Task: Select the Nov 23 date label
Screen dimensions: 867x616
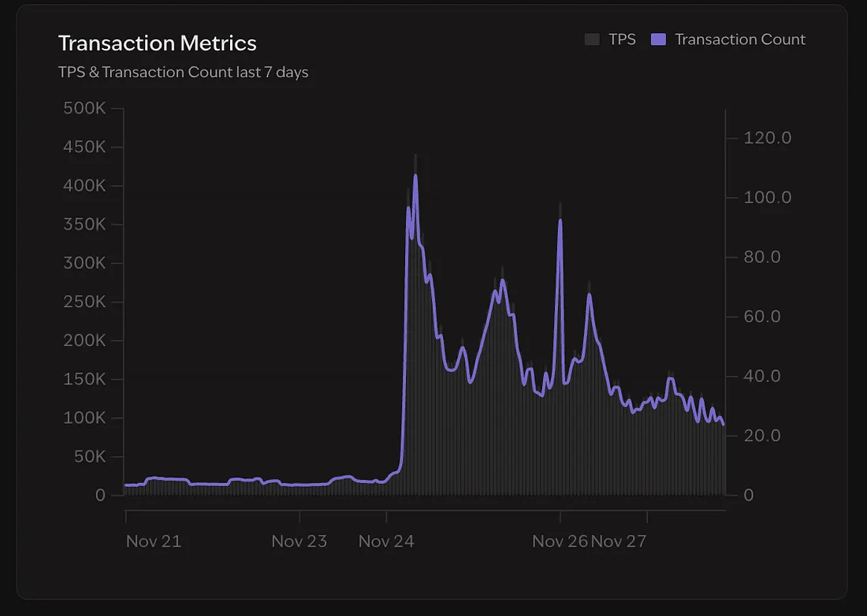Action: point(299,541)
